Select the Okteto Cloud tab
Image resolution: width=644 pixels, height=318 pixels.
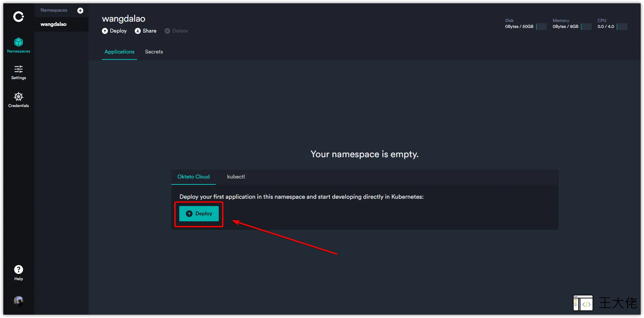tap(194, 177)
